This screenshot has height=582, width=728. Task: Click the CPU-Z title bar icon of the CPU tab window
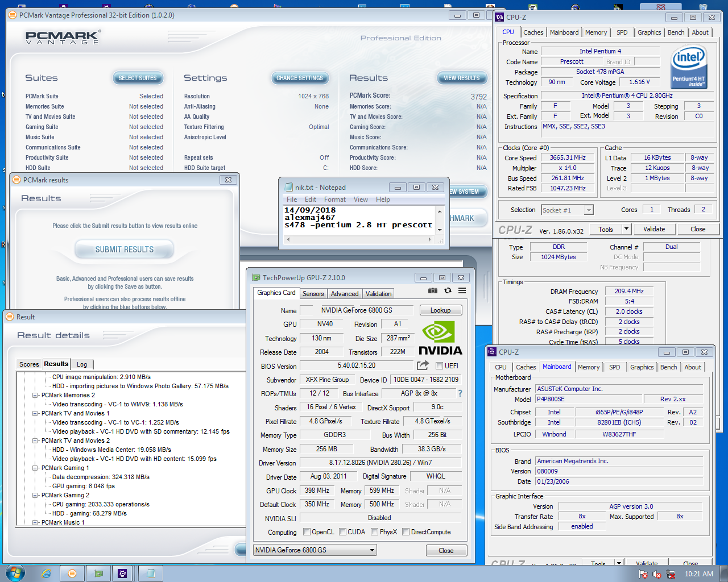pyautogui.click(x=499, y=17)
